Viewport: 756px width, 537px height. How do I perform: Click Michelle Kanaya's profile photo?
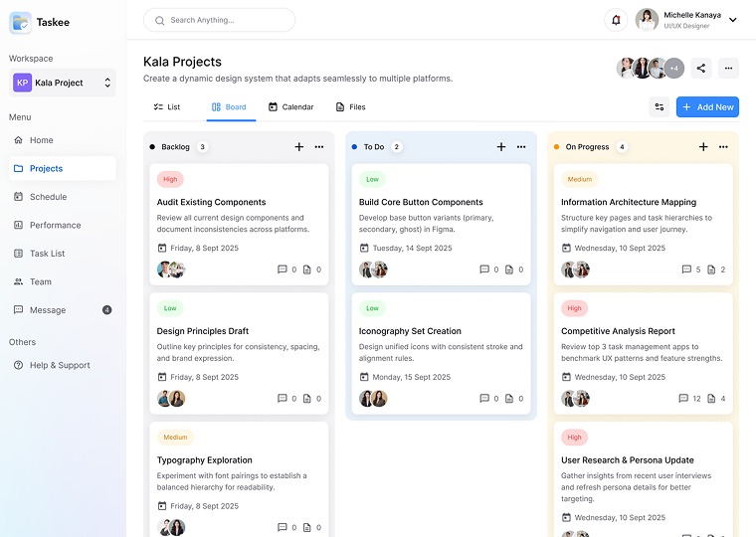[x=647, y=20]
